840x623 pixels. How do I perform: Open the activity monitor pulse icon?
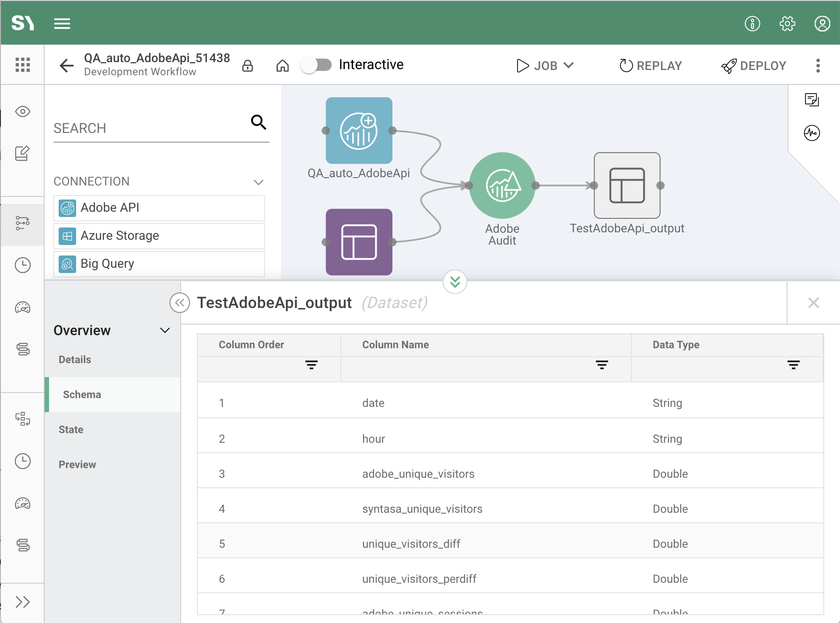812,133
